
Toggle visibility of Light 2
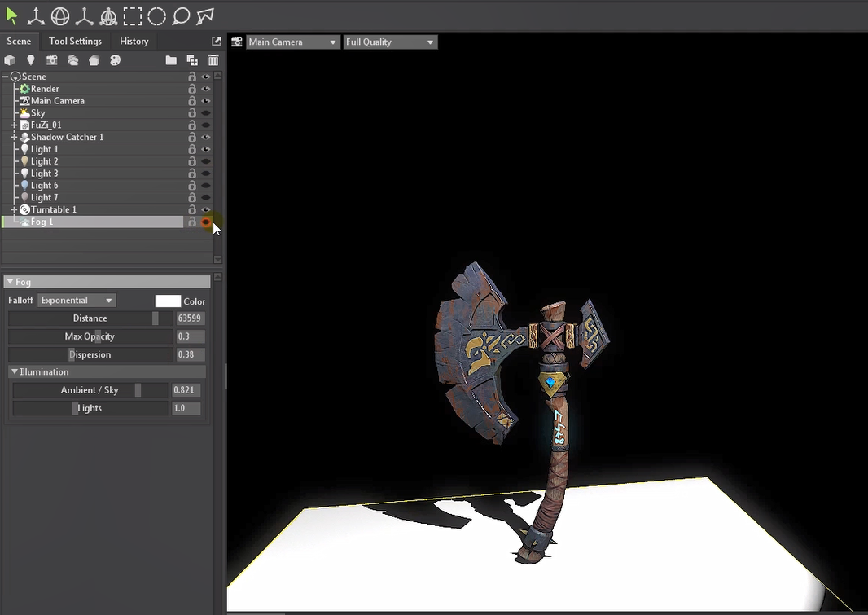pyautogui.click(x=206, y=161)
